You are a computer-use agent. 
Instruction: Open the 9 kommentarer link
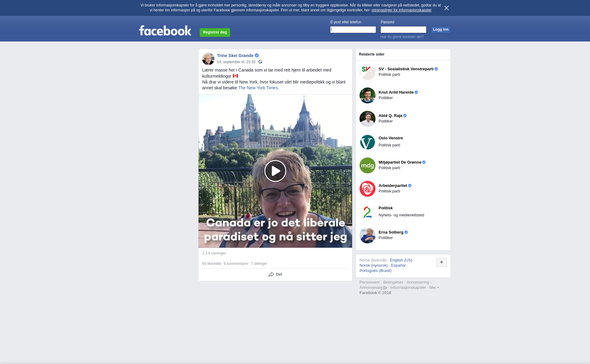[x=236, y=264]
